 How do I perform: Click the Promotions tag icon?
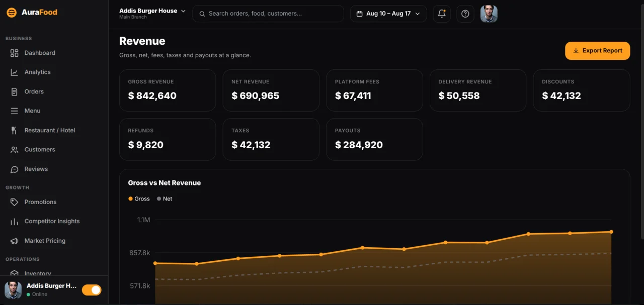point(14,202)
